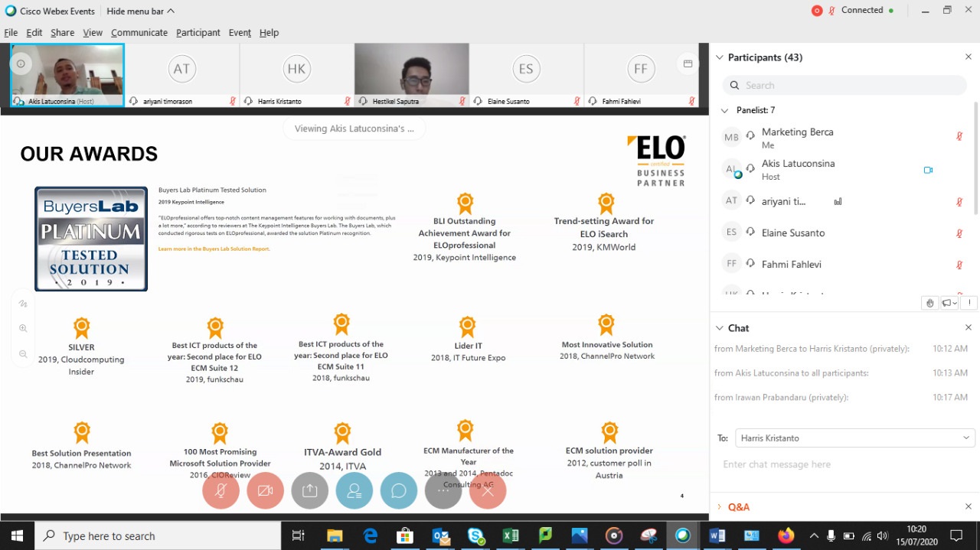980x550 pixels.
Task: Select Hestikel Saputra's video thumbnail
Action: point(412,75)
